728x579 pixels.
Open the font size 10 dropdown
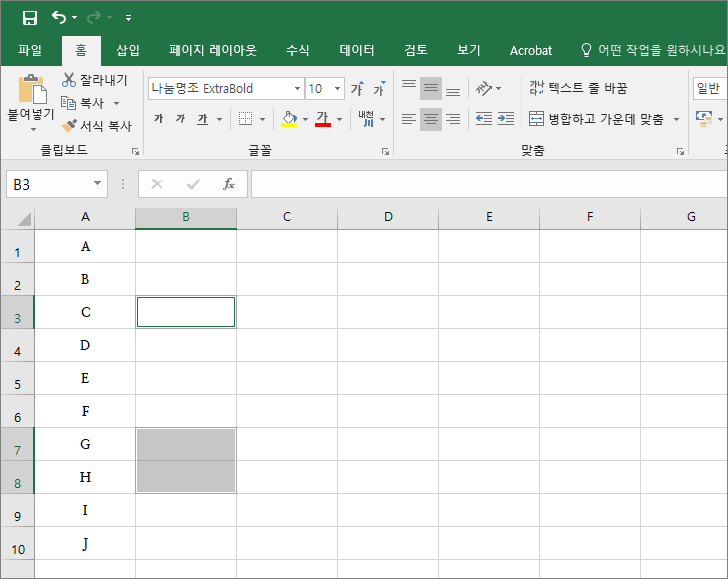coord(338,88)
